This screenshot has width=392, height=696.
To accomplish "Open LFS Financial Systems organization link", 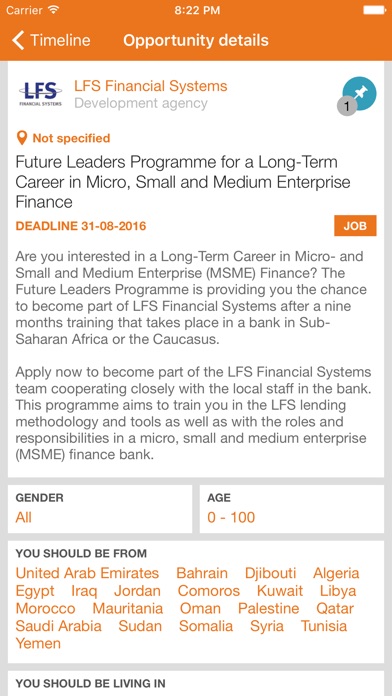I will pos(150,86).
